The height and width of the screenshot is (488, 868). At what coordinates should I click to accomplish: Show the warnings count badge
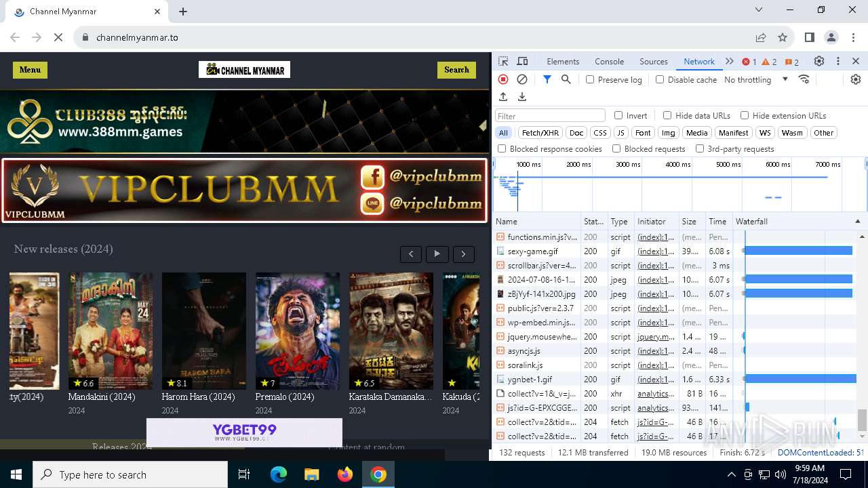(x=770, y=62)
